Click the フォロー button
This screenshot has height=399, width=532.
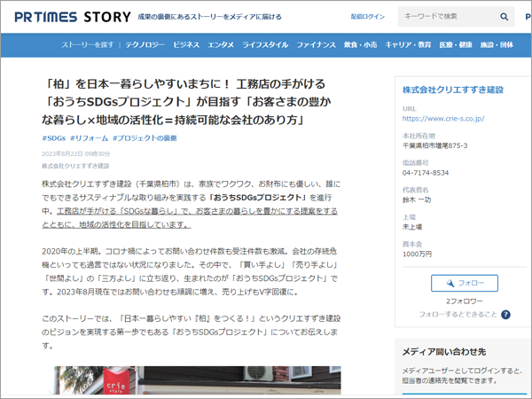[465, 283]
